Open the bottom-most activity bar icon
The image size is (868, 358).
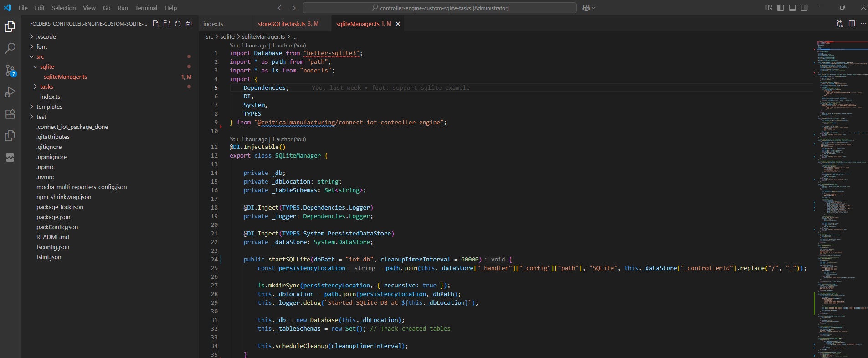click(x=10, y=158)
